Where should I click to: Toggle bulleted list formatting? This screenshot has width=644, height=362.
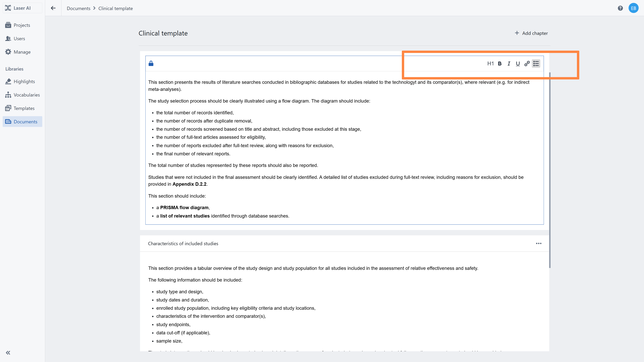tap(536, 64)
